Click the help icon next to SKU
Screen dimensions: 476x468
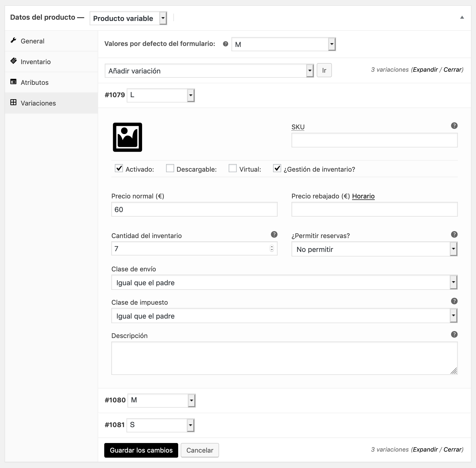tap(454, 126)
